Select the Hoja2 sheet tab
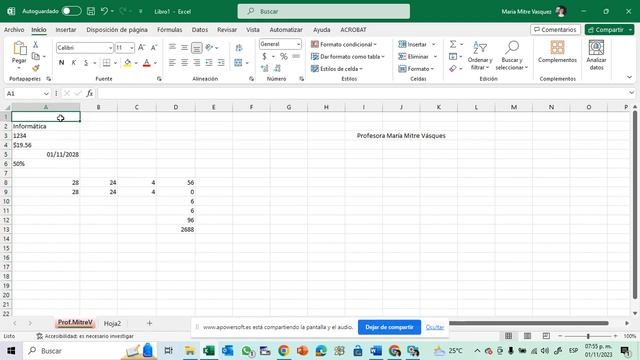Viewport: 640px width, 360px height. pyautogui.click(x=112, y=323)
